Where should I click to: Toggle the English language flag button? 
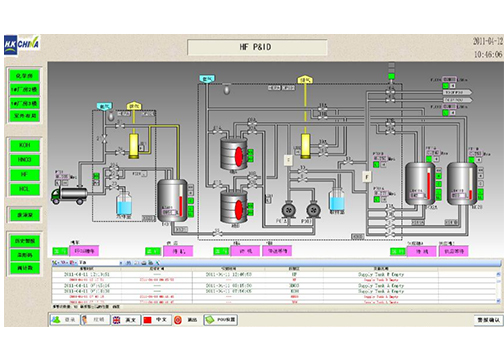pos(126,320)
